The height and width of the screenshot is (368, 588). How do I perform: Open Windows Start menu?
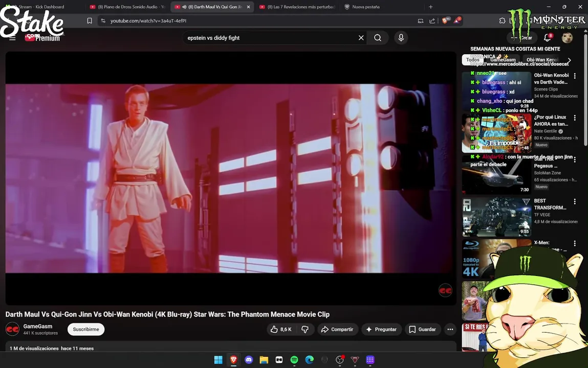coord(218,360)
